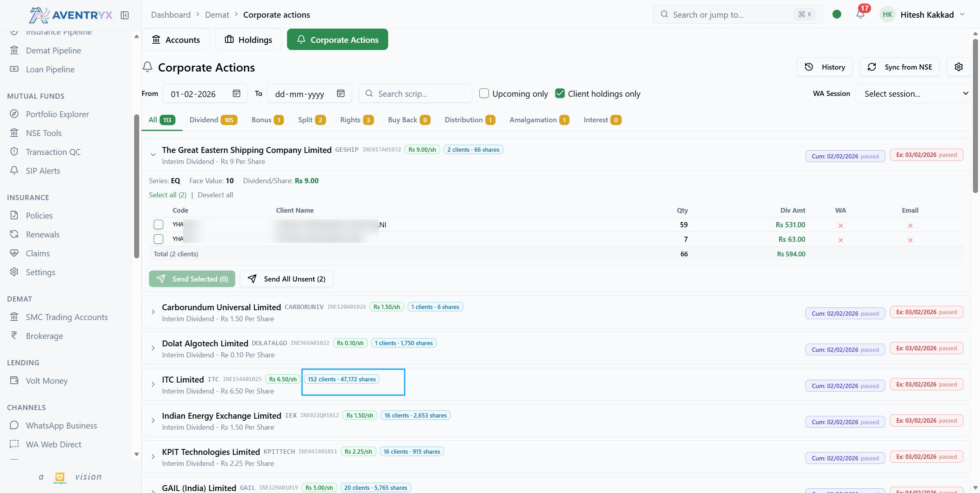Screen dimensions: 980x493
Task: Expand the ITC Limited row
Action: pos(153,384)
